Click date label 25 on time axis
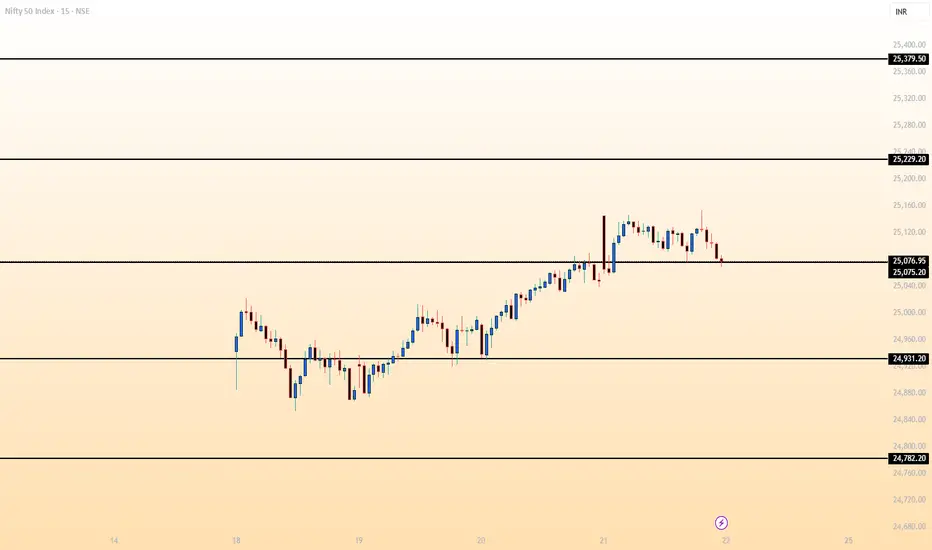The width and height of the screenshot is (932, 550). tap(848, 541)
